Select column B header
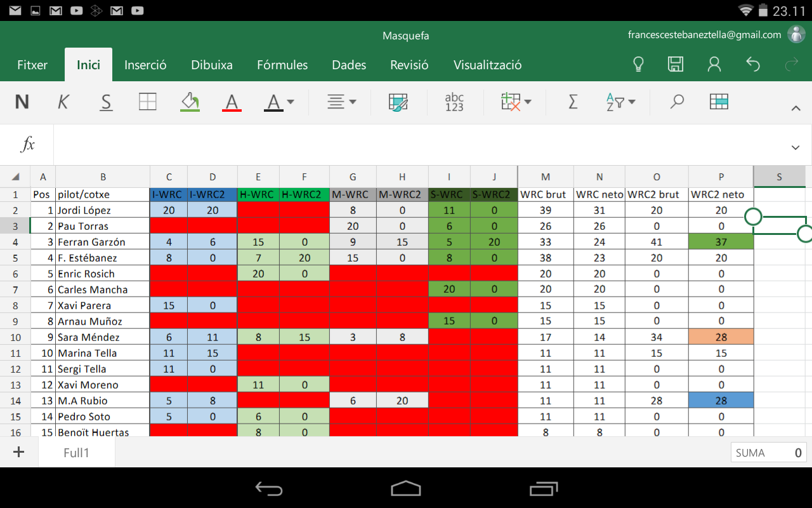Image resolution: width=812 pixels, height=508 pixels. [x=103, y=177]
